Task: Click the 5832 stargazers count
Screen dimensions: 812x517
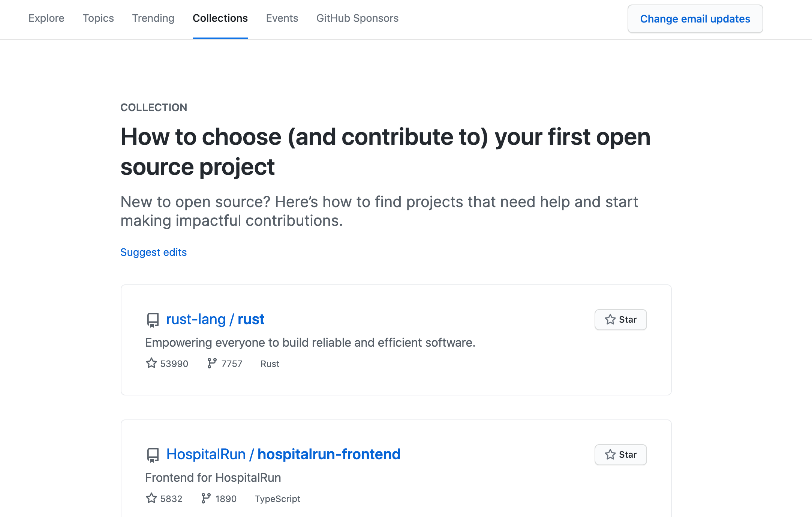Action: [x=171, y=499]
